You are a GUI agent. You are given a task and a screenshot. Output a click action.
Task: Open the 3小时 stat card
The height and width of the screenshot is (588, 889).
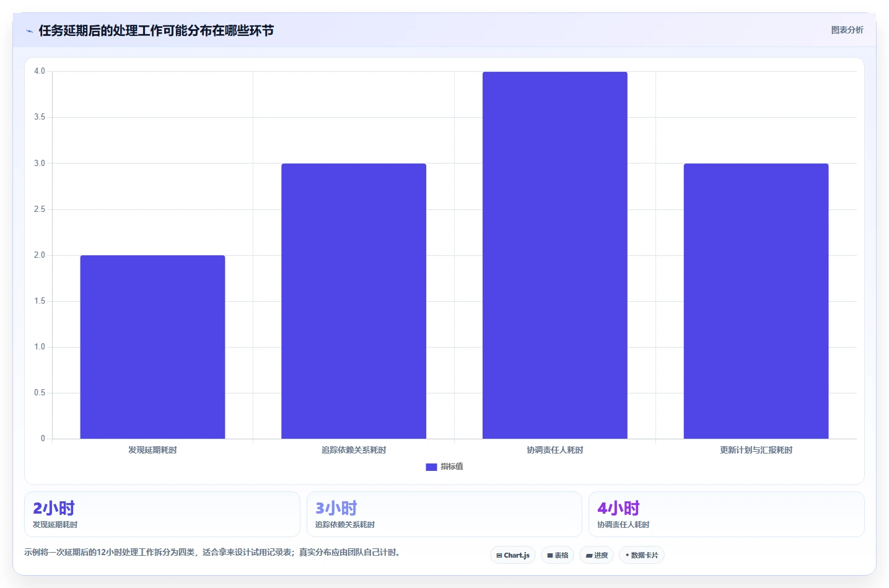pyautogui.click(x=444, y=514)
